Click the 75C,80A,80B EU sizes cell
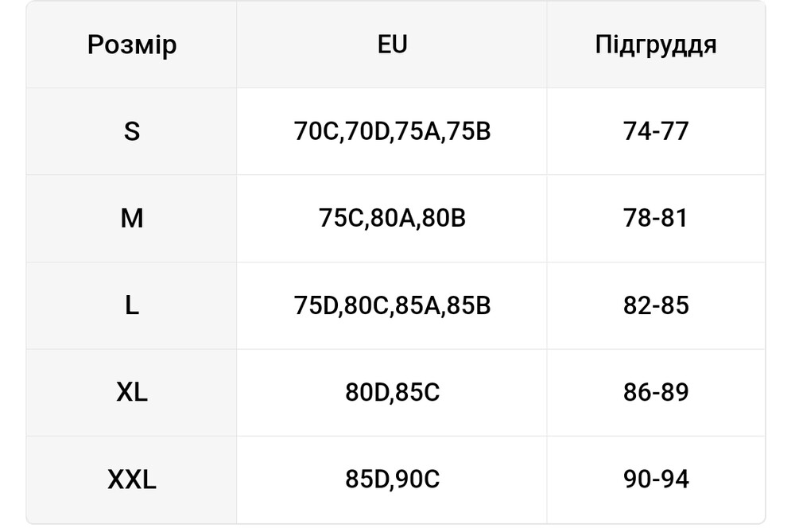Image resolution: width=795 pixels, height=532 pixels. tap(392, 218)
